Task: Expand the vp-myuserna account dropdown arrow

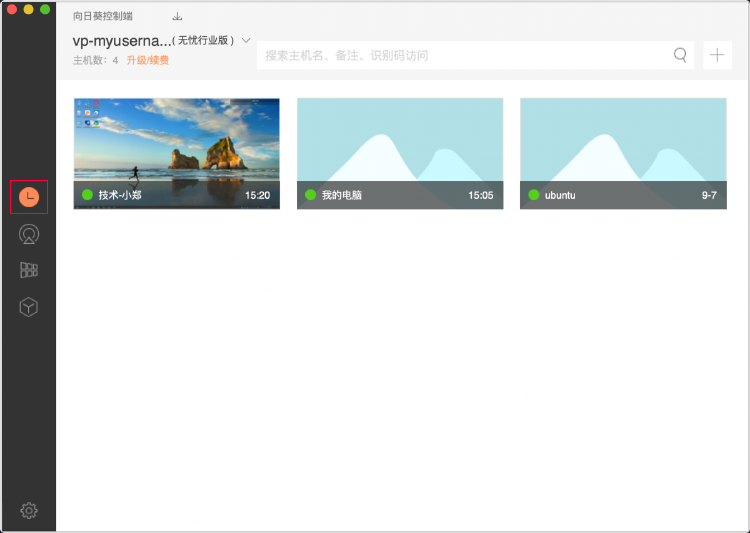Action: (x=246, y=41)
